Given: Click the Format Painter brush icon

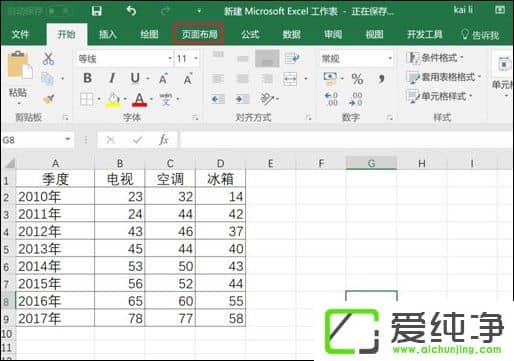Looking at the screenshot, I should pyautogui.click(x=49, y=99).
